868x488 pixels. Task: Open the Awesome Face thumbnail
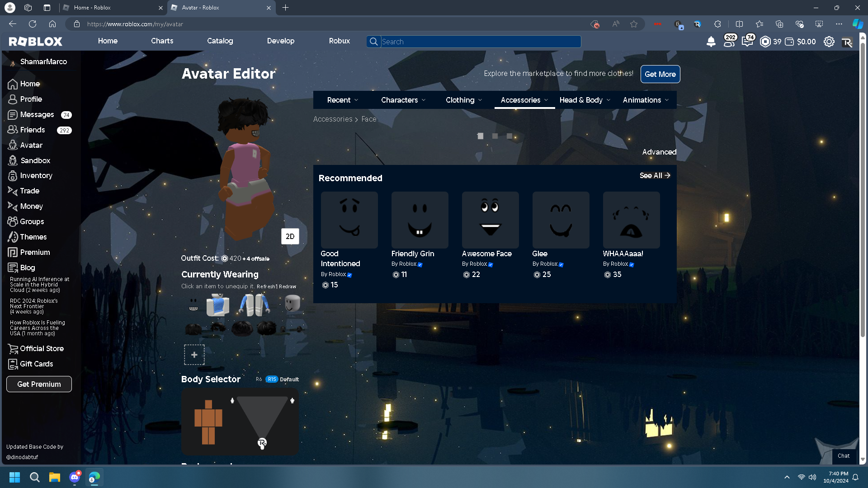tap(491, 220)
